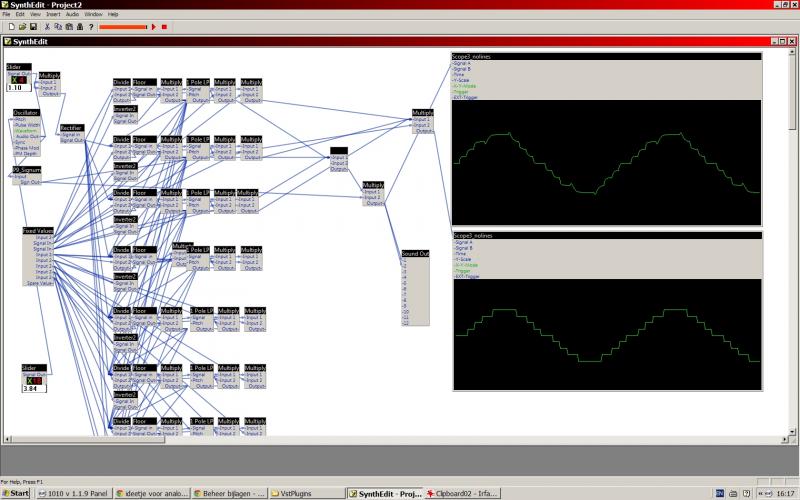Click the Rectifier's Signal In pin
The width and height of the screenshot is (800, 500).
tap(71, 135)
